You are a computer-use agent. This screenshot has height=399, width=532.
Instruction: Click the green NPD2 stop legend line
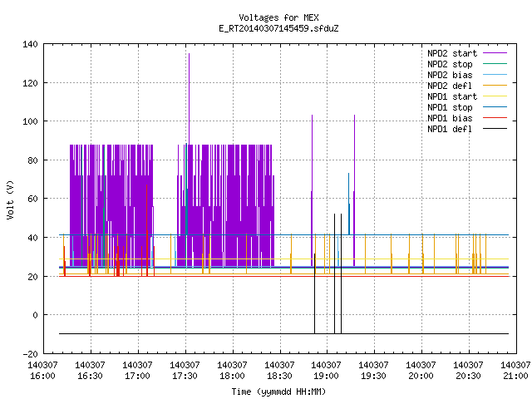(495, 63)
